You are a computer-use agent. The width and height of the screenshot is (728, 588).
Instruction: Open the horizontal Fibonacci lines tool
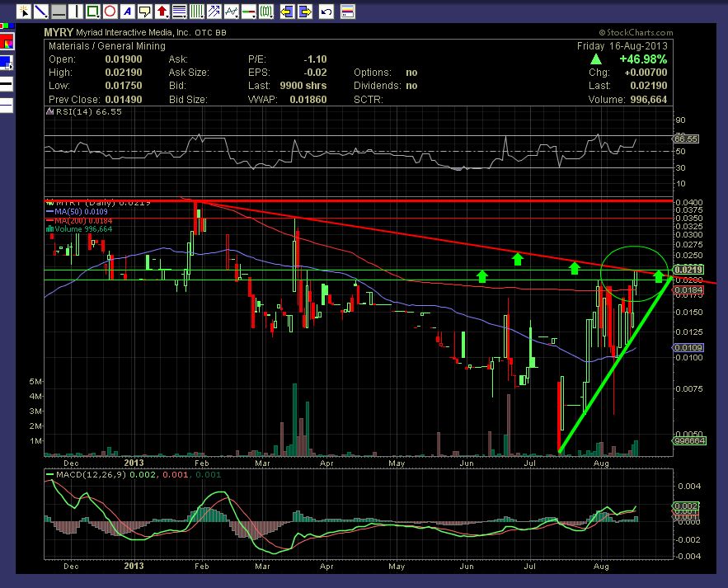[180, 12]
